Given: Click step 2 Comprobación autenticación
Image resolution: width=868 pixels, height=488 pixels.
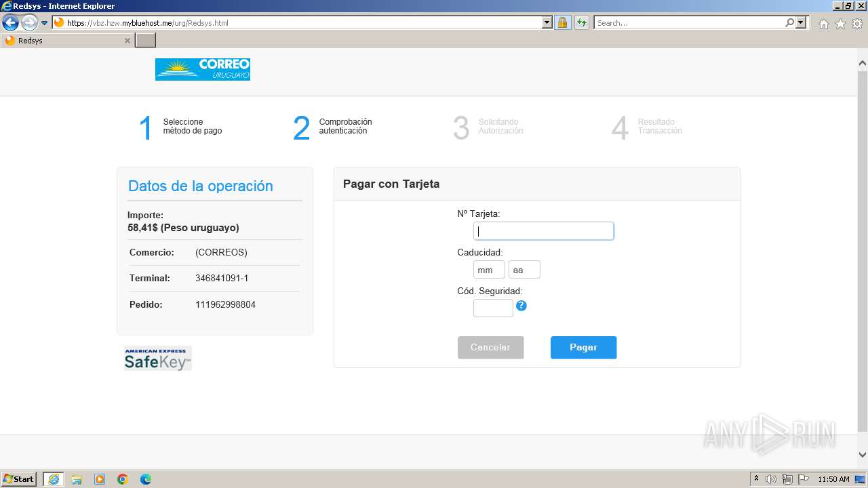Looking at the screenshot, I should pyautogui.click(x=333, y=127).
